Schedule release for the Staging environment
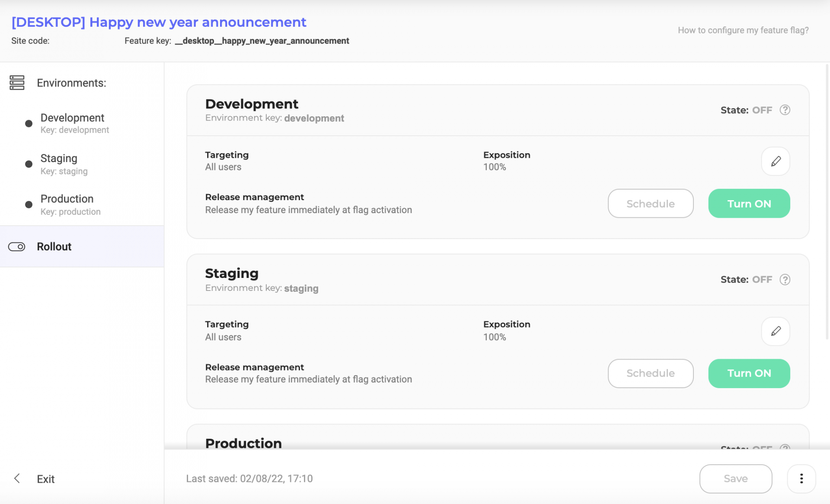830x504 pixels. tap(651, 373)
